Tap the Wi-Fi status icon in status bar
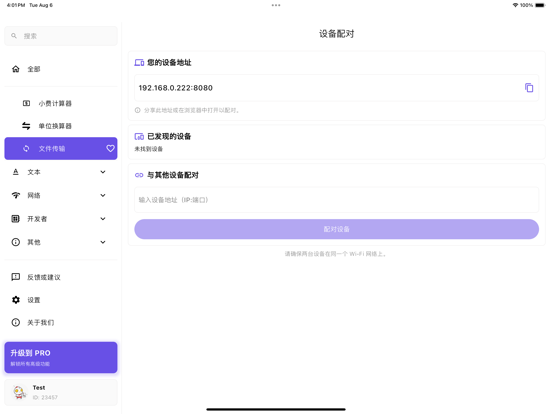The height and width of the screenshot is (414, 552). tap(515, 5)
